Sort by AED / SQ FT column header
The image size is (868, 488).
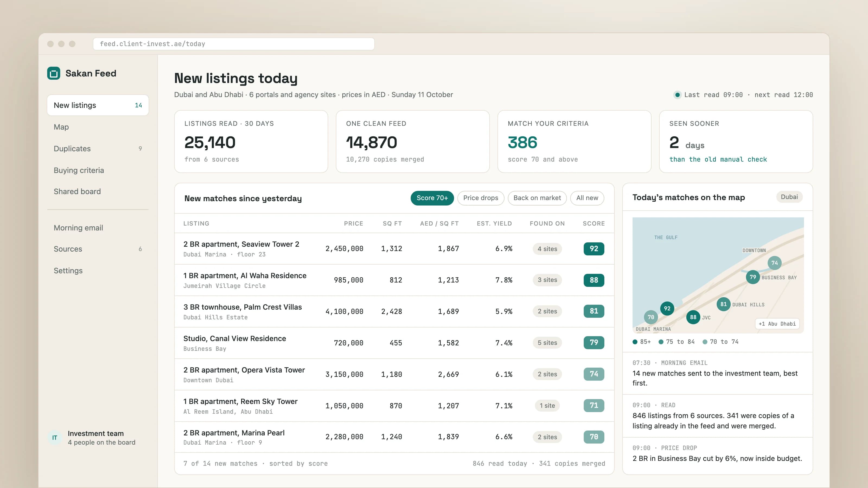(x=439, y=224)
